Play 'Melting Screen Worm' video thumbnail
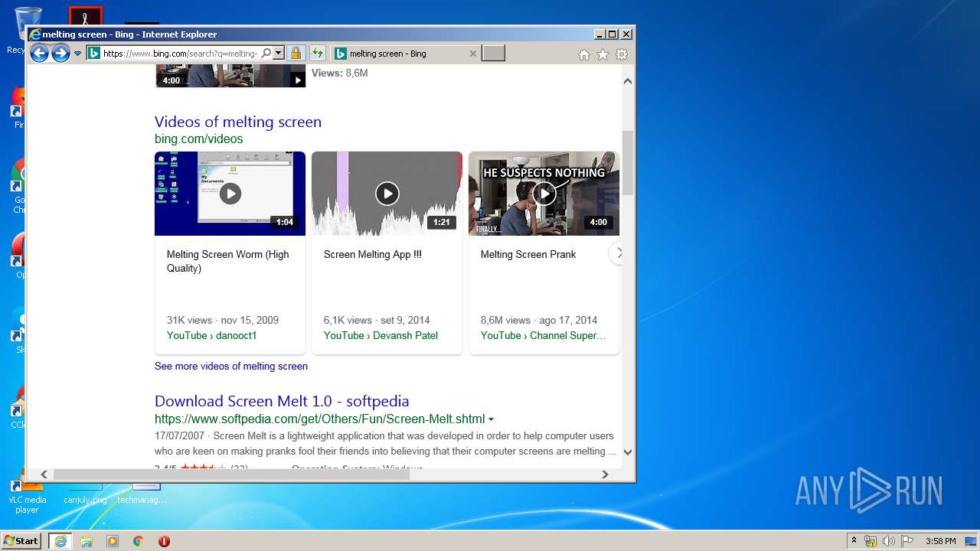 click(230, 194)
